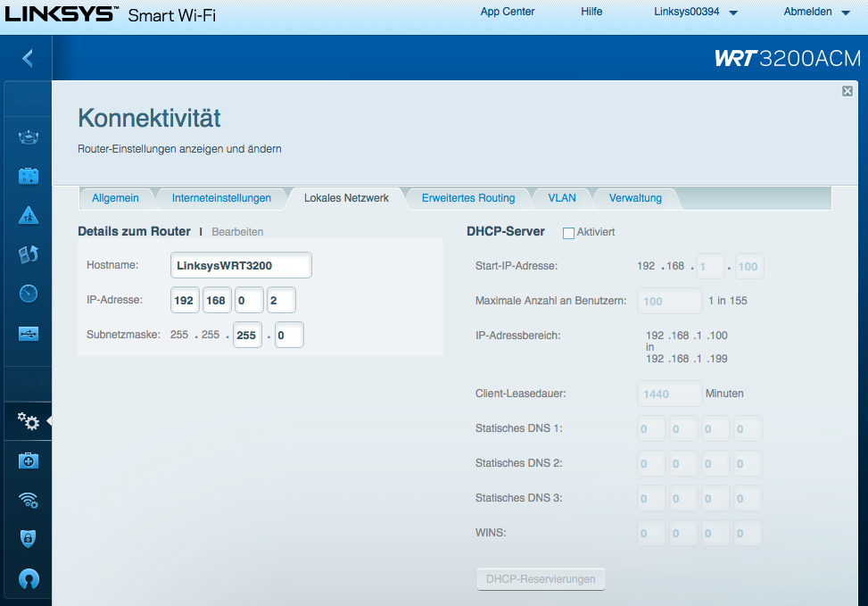Open the Troubleshooting first-aid kit icon

click(x=29, y=461)
